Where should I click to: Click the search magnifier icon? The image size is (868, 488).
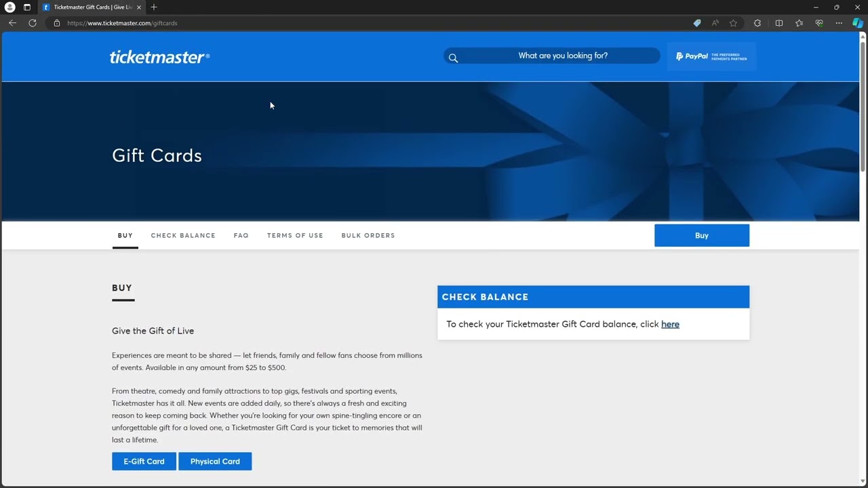pyautogui.click(x=453, y=58)
